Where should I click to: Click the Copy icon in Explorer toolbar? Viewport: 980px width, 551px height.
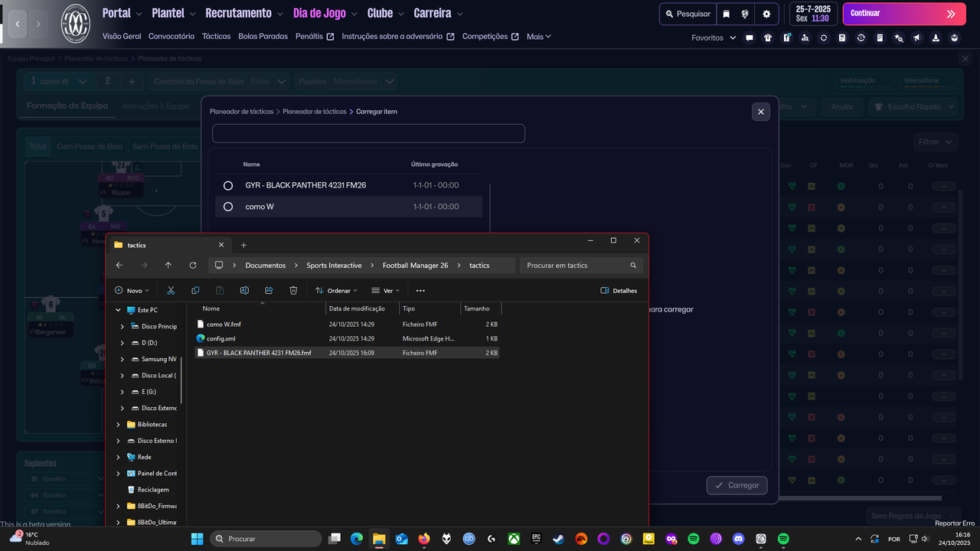[195, 291]
